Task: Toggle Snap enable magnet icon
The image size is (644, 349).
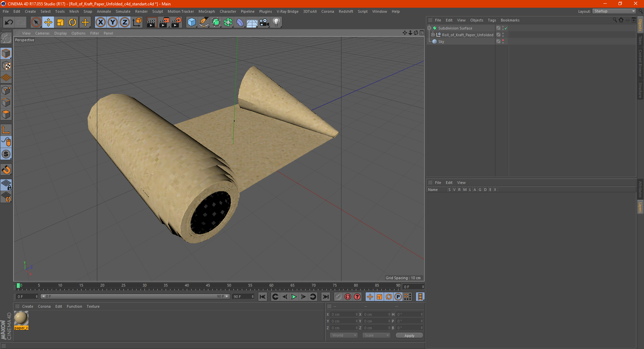Action: (6, 170)
